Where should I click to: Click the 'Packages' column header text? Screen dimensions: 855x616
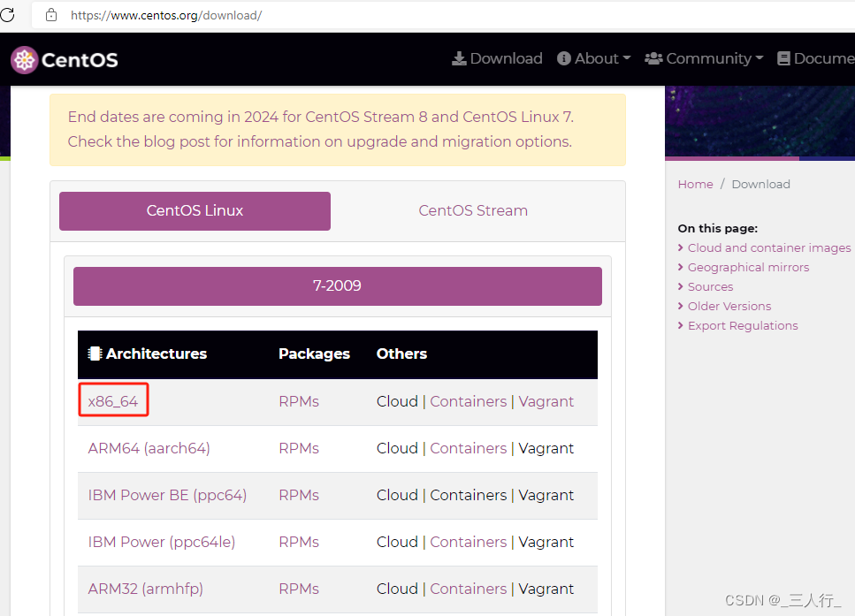314,354
